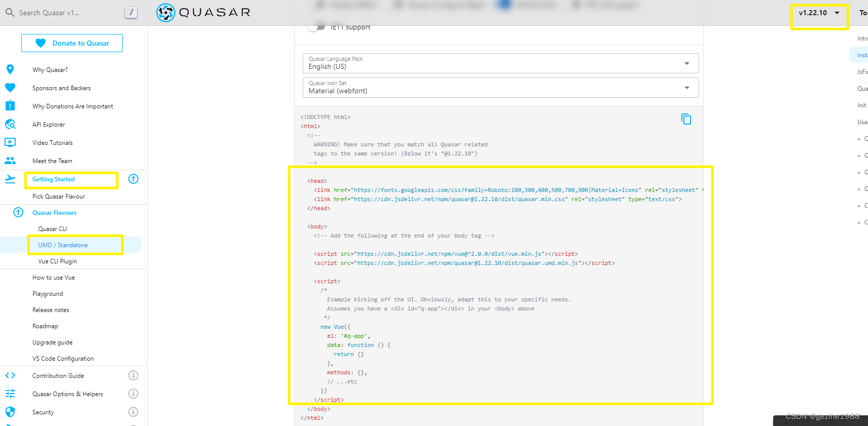The image size is (868, 426).
Task: Click the play screen icon beside Video Tutorials
Action: click(10, 142)
